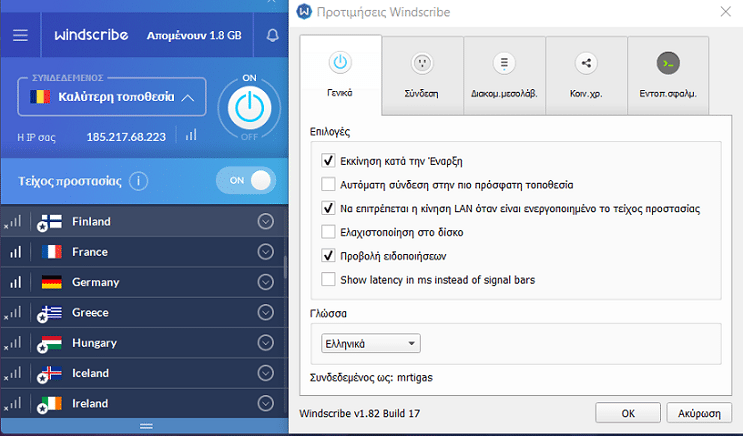Click the IP address 185.217.68.223
The width and height of the screenshot is (743, 436).
coord(126,137)
